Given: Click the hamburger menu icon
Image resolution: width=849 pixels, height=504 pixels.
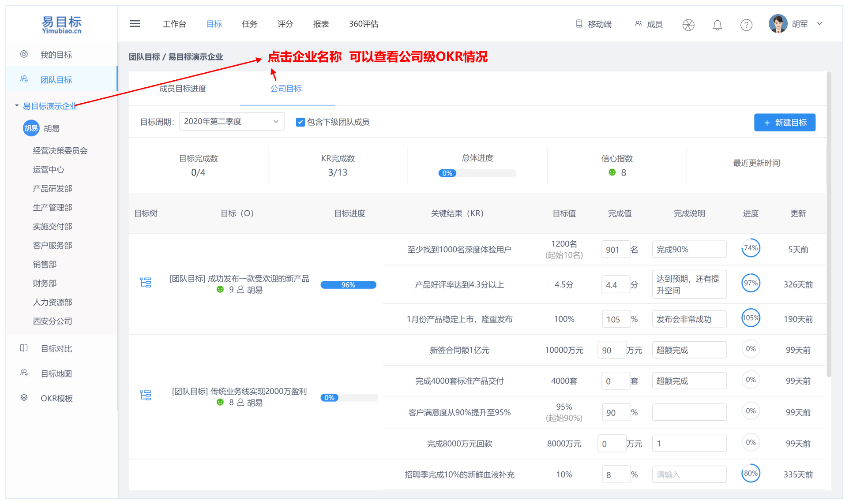Looking at the screenshot, I should (135, 24).
